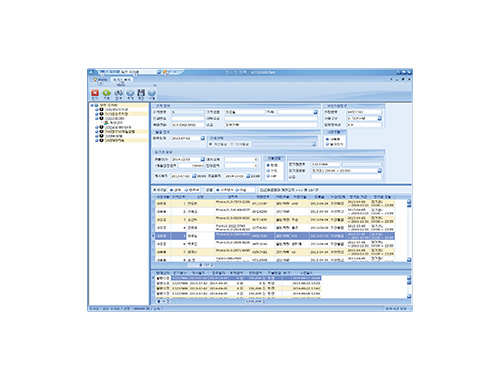
Task: Expand the root node of the left tree
Action: [92, 105]
